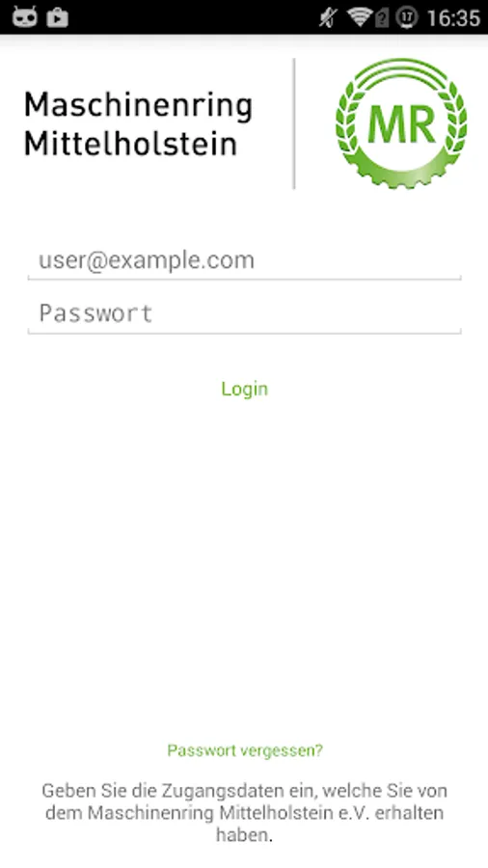Focus the Passwort input field

(x=244, y=313)
